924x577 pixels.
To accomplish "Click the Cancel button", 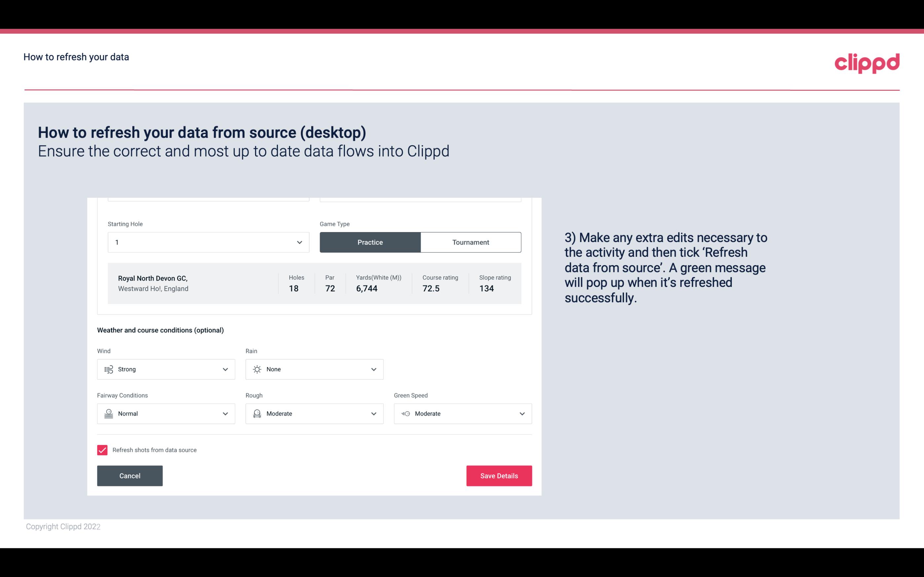I will (130, 475).
